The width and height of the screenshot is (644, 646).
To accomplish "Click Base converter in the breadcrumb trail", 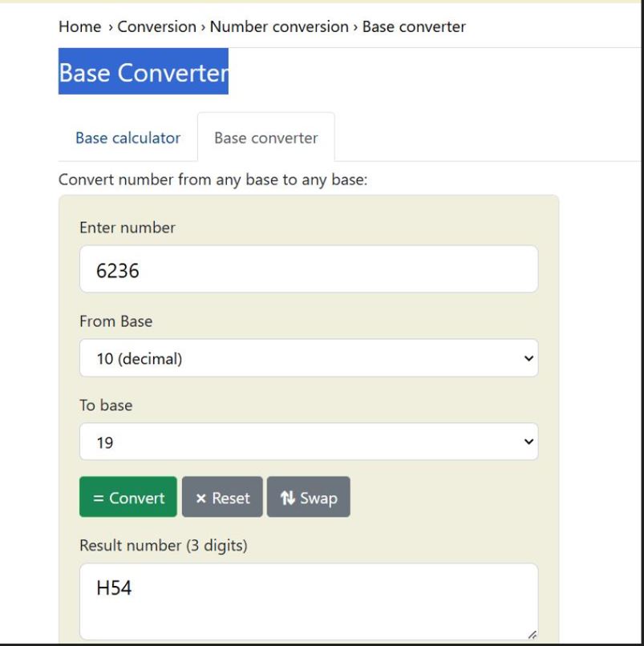I will [x=414, y=26].
